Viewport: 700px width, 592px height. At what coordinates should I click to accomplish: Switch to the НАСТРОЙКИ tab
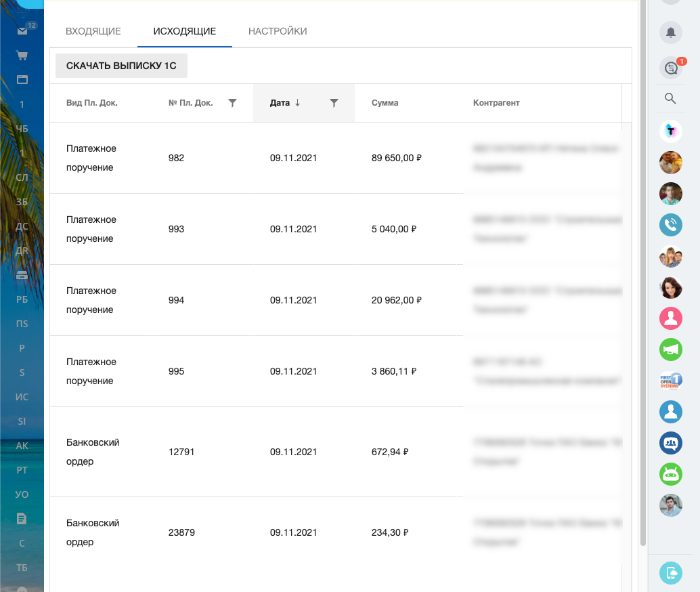click(278, 31)
